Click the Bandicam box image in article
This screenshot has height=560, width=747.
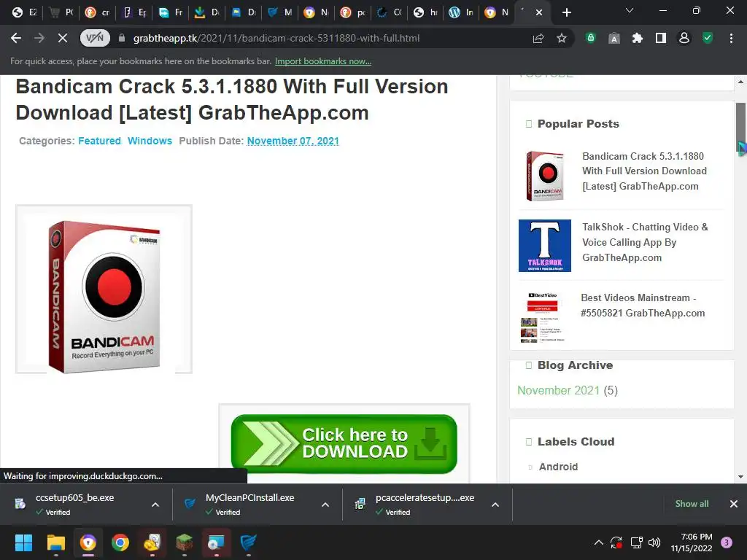(104, 289)
